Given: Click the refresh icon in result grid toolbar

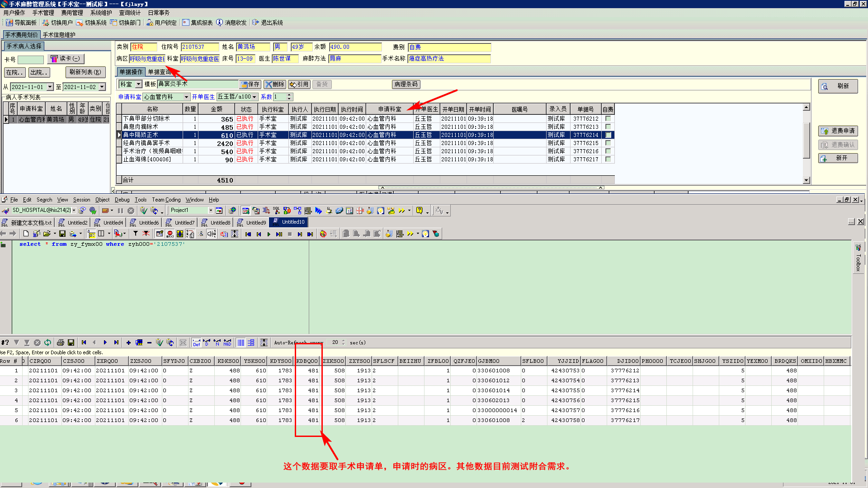Looking at the screenshot, I should pos(48,343).
